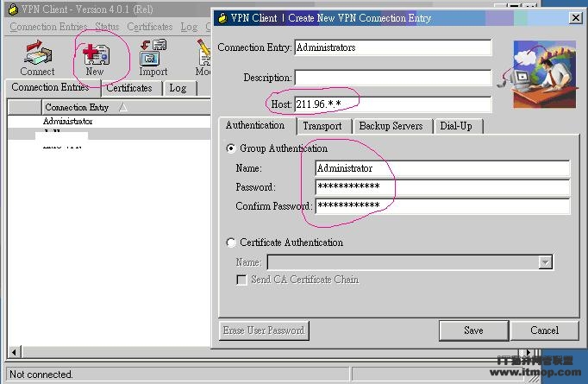Click the Modify pencil toolbar icon
The height and width of the screenshot is (384, 588).
pos(204,53)
